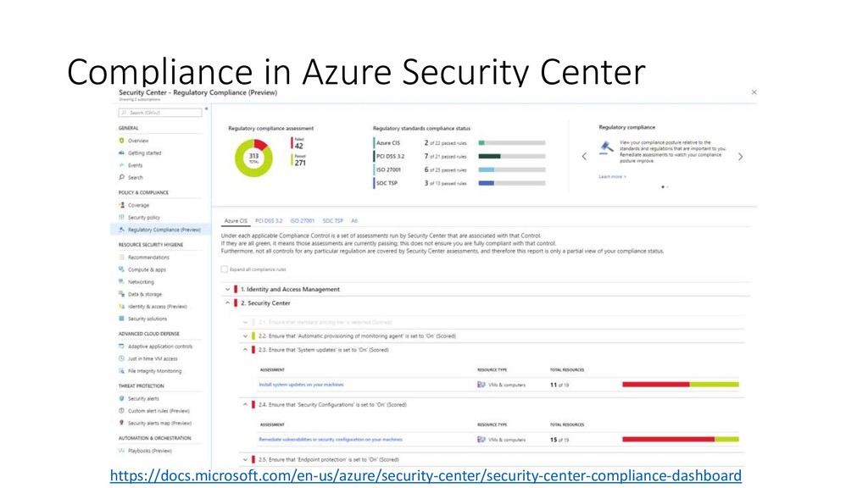This screenshot has height=488, width=868.
Task: Switch to SOC TSP tab
Action: pyautogui.click(x=332, y=220)
